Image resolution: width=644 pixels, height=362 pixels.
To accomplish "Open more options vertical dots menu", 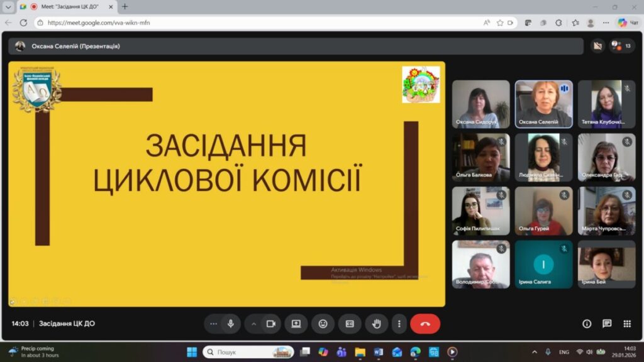I will click(399, 324).
